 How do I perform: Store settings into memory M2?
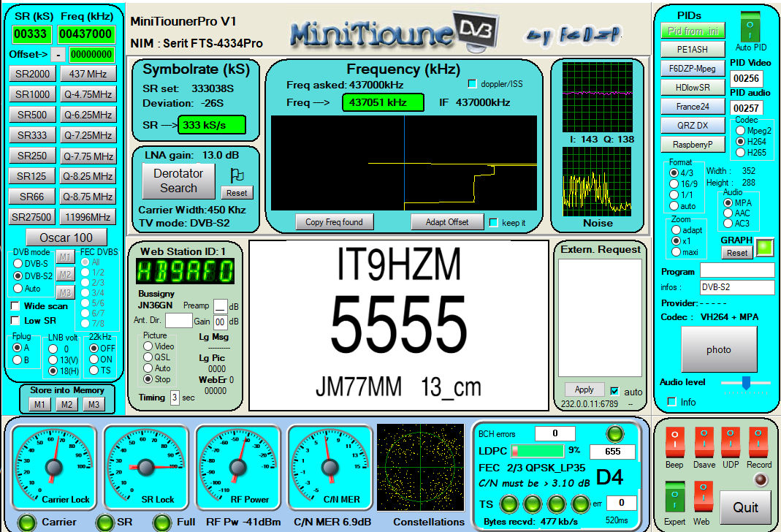coord(66,404)
